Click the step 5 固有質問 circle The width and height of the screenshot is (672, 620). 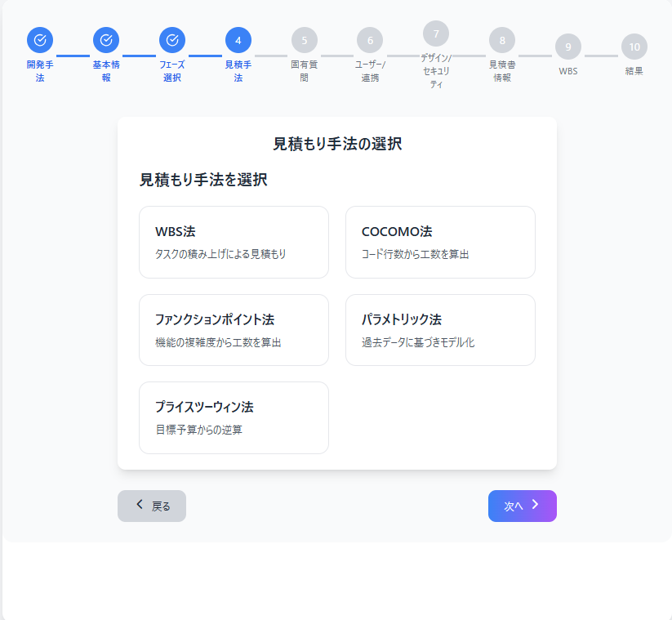[x=304, y=38]
